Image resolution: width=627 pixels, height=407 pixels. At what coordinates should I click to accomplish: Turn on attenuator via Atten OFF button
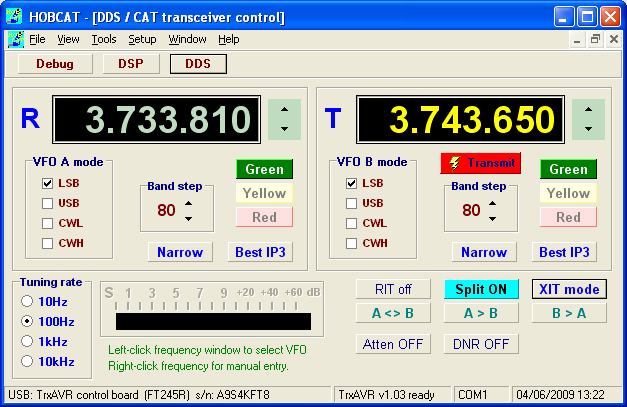coord(393,344)
